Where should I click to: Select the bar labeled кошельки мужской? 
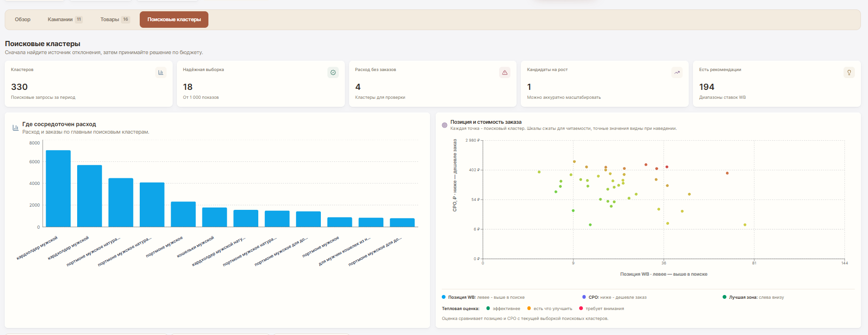pos(215,217)
